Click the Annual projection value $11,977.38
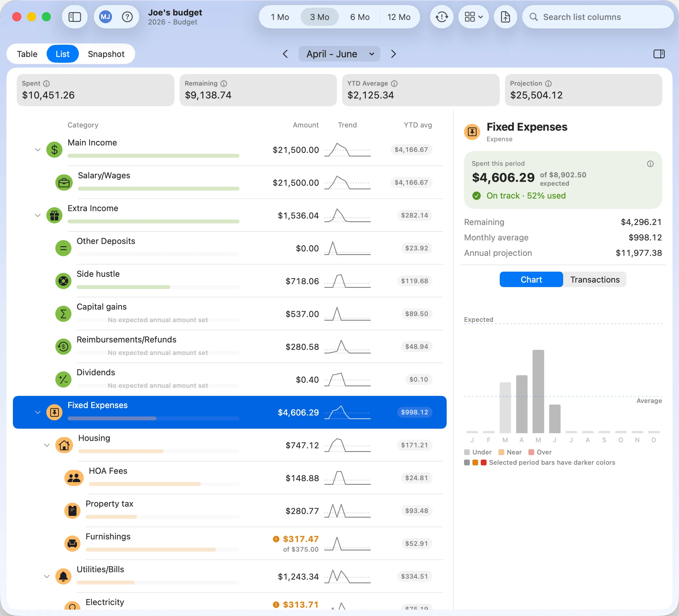 [x=638, y=253]
